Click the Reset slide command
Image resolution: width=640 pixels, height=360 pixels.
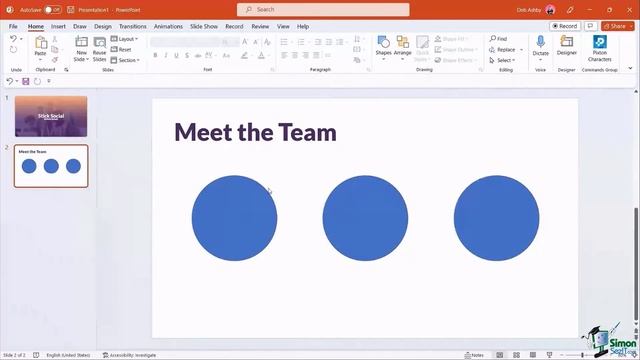[121, 49]
